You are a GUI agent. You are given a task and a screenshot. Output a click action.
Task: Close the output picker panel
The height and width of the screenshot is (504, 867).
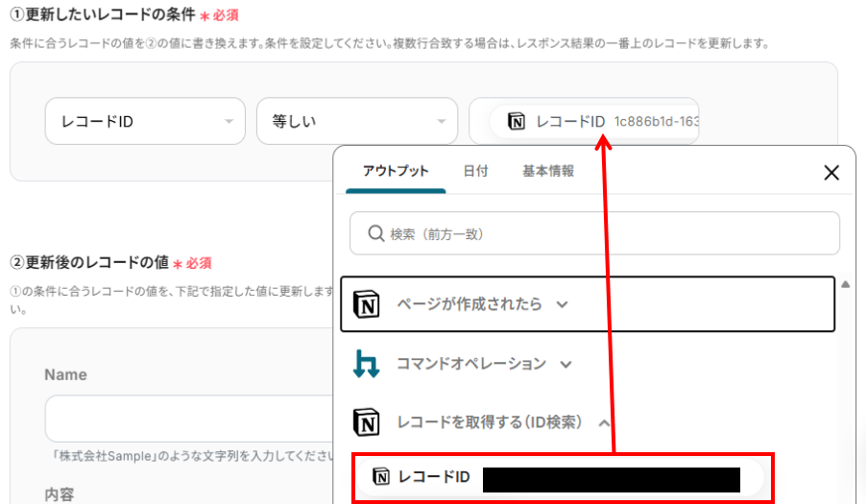831,173
